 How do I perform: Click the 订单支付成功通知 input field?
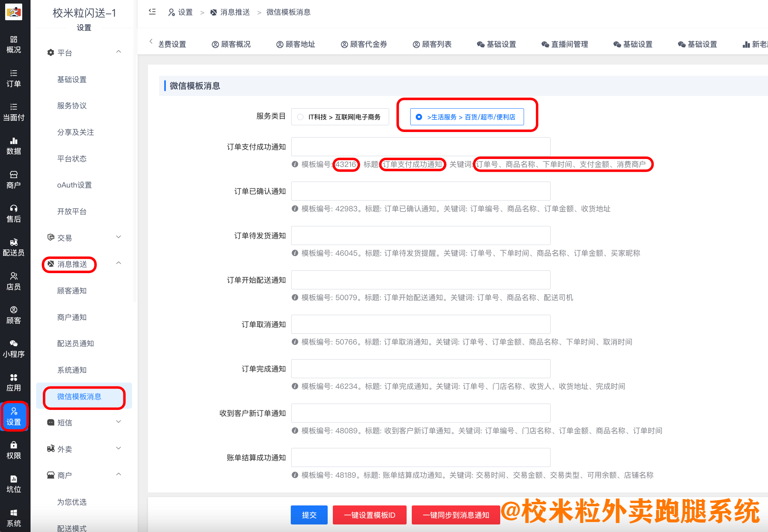420,146
